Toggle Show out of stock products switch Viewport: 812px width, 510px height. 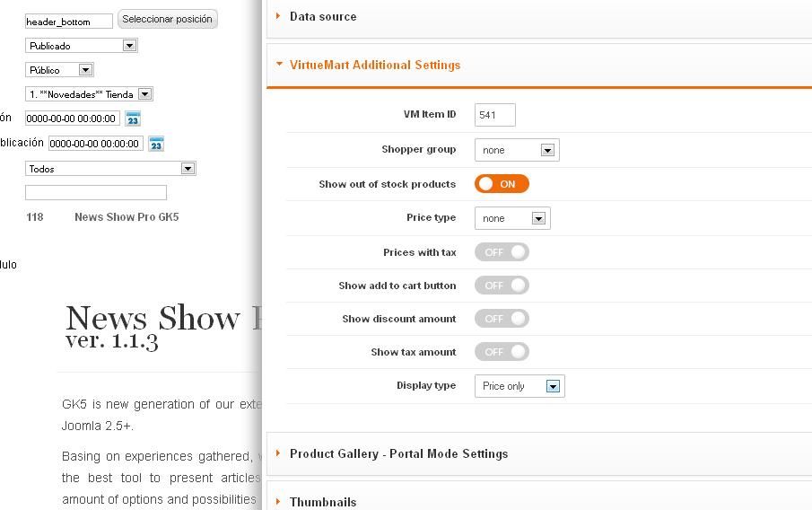(x=502, y=184)
